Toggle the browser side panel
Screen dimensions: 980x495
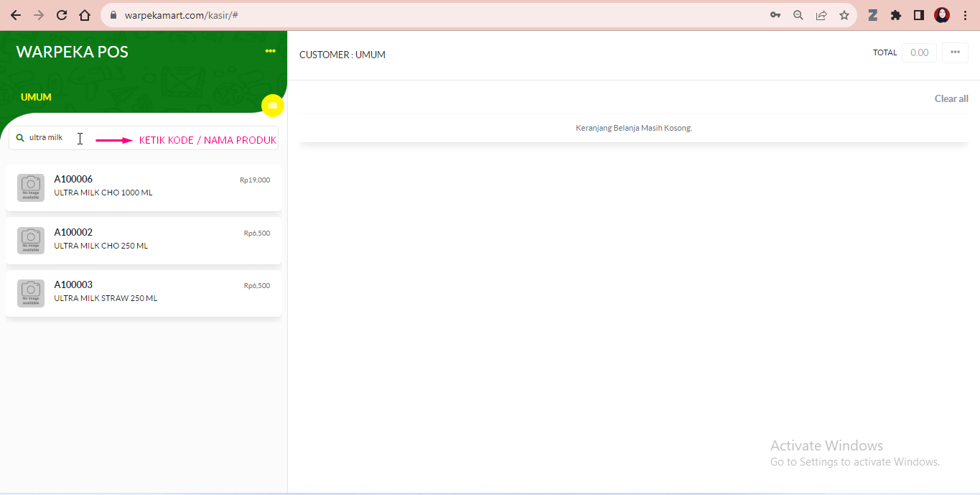[x=918, y=15]
